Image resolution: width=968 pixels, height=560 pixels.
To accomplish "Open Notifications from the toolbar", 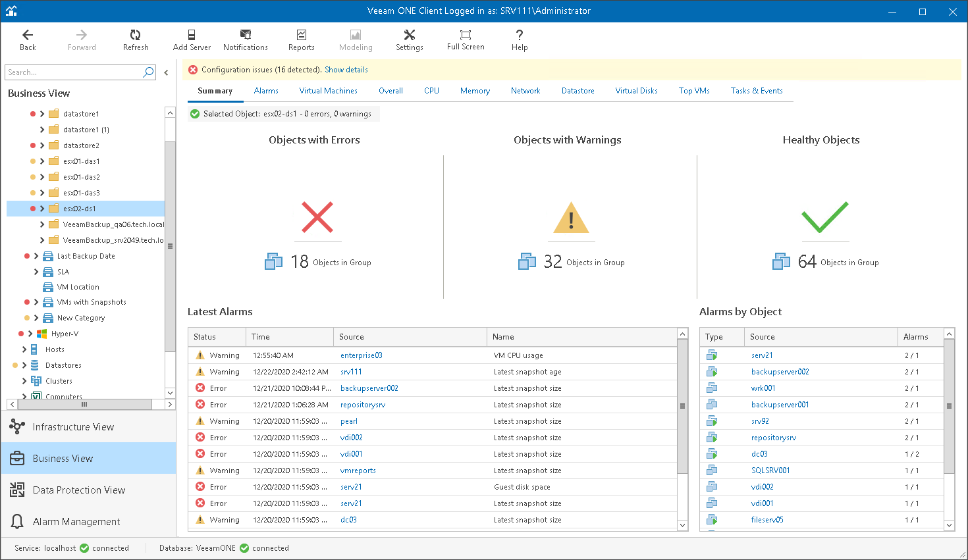I will [245, 36].
